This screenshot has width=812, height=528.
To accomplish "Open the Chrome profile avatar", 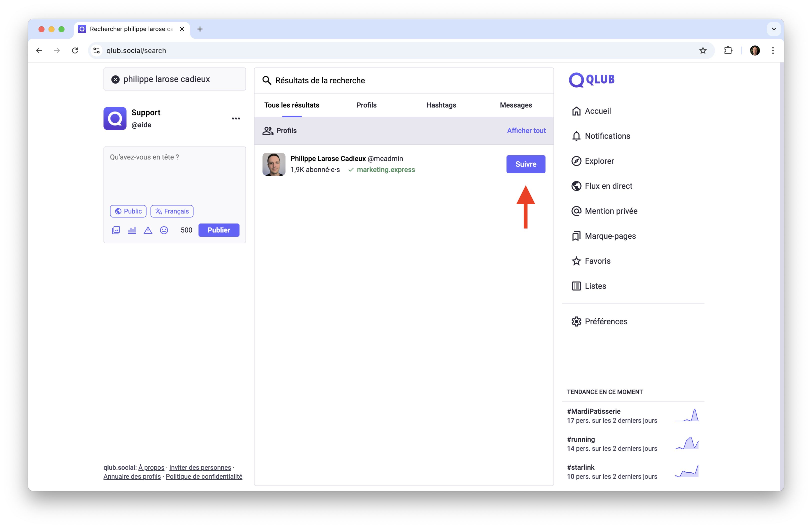I will coord(755,51).
